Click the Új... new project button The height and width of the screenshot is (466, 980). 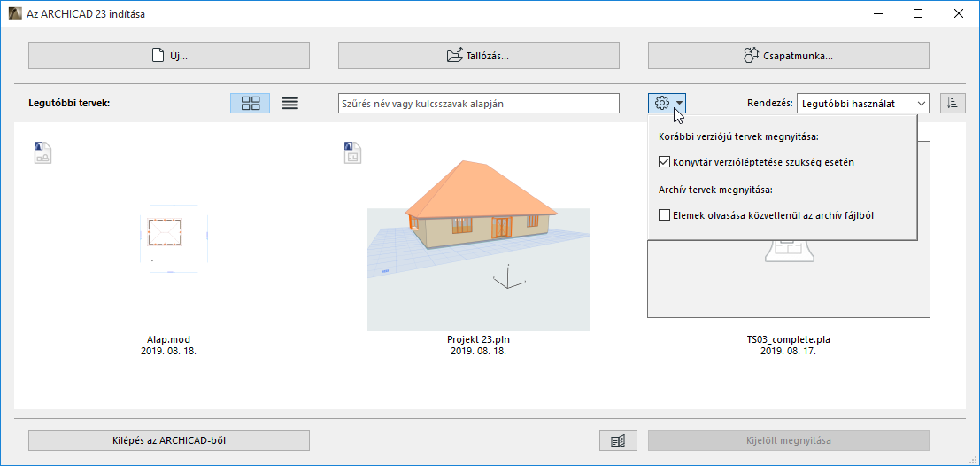[x=169, y=56]
